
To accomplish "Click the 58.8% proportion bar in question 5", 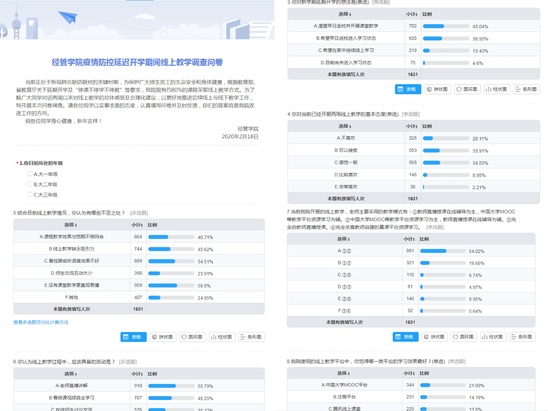I will [171, 286].
